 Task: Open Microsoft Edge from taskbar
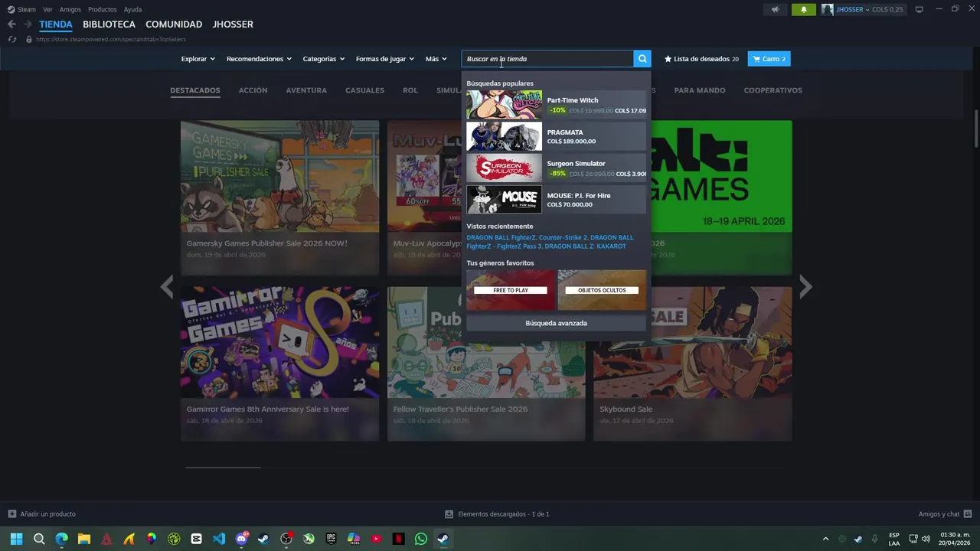coord(61,539)
